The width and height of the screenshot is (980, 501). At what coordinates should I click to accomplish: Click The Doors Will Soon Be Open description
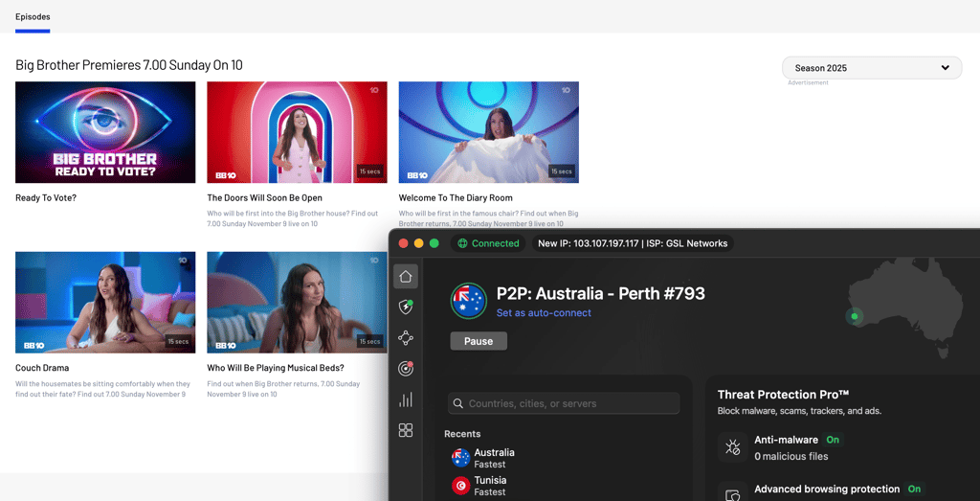[293, 218]
